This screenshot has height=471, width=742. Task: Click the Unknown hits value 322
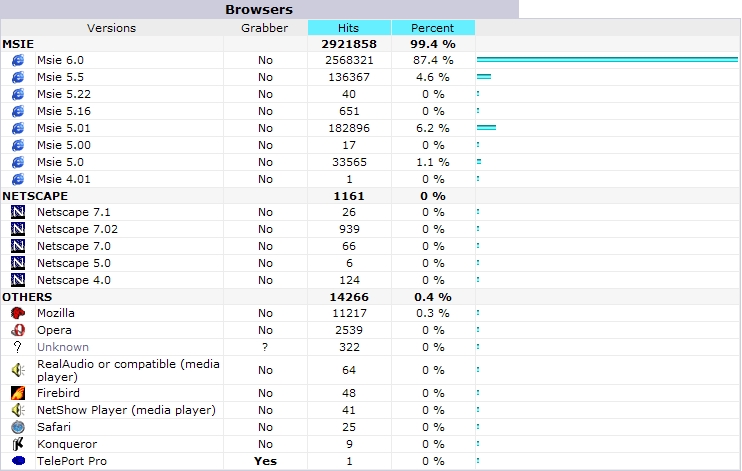tap(349, 347)
